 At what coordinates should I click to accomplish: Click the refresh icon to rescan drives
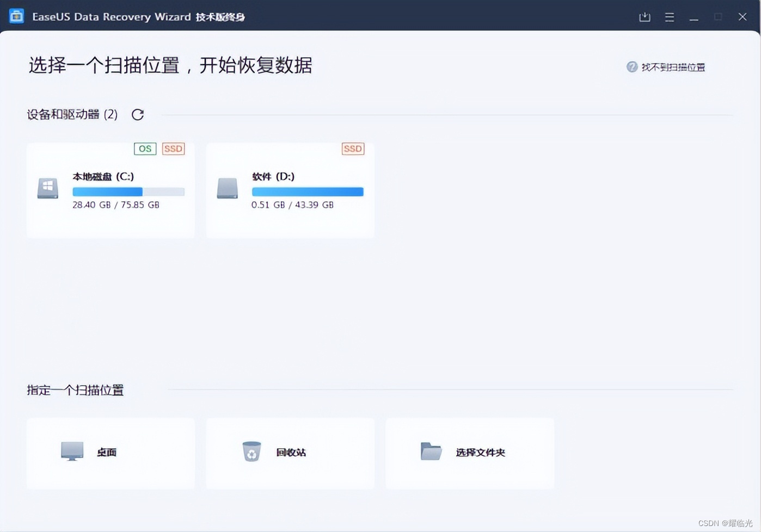pyautogui.click(x=137, y=114)
